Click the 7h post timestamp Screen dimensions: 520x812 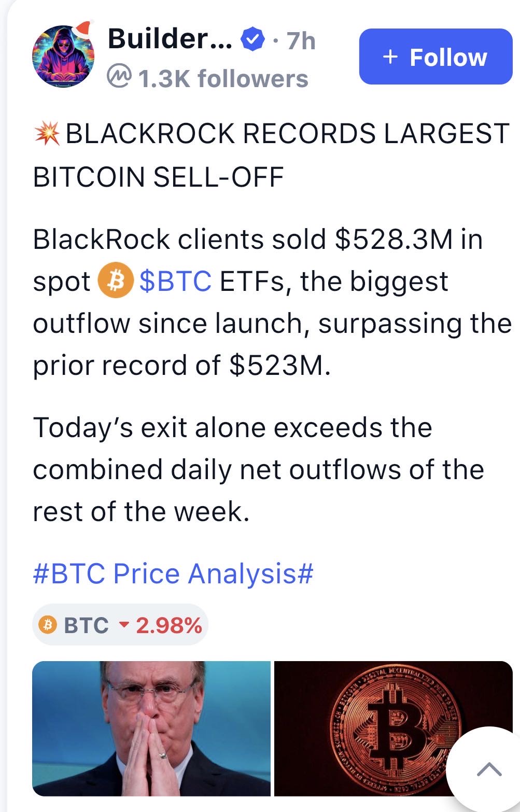(x=301, y=40)
